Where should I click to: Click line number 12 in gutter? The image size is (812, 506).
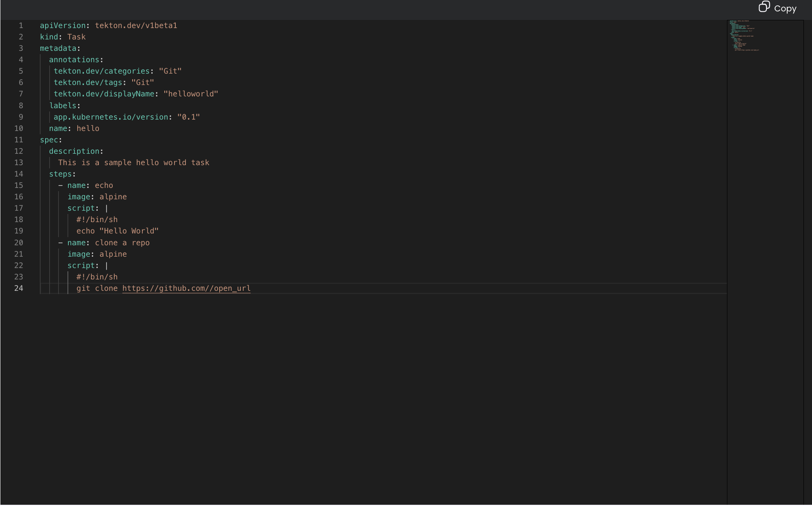click(19, 151)
